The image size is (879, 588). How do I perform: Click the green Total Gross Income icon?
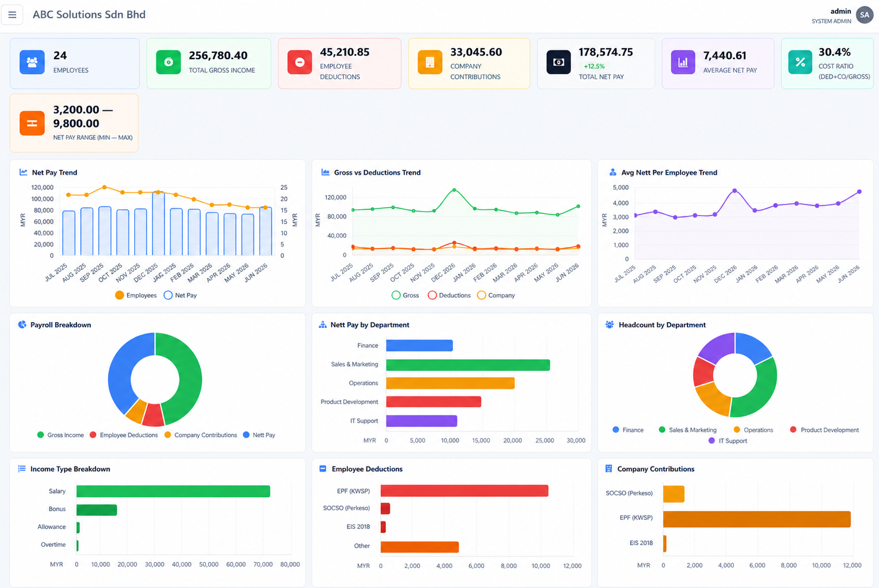[169, 62]
